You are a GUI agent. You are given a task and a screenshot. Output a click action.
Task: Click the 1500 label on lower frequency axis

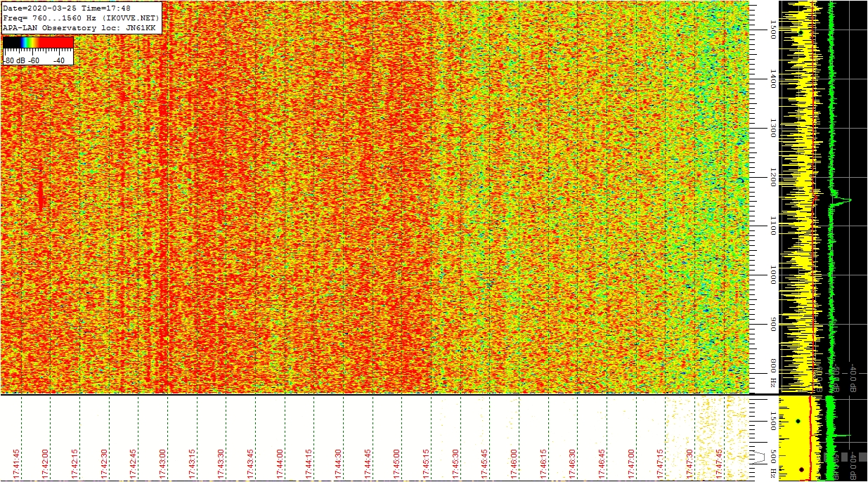[773, 420]
